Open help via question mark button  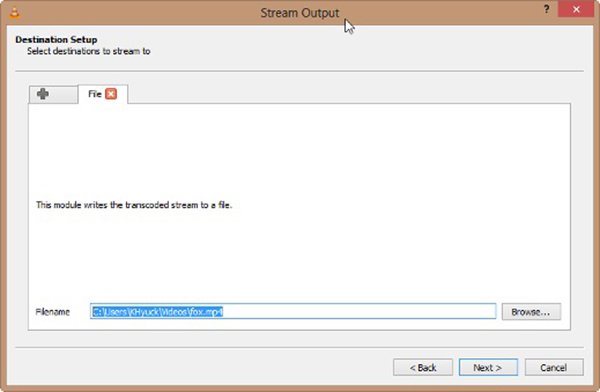[546, 10]
